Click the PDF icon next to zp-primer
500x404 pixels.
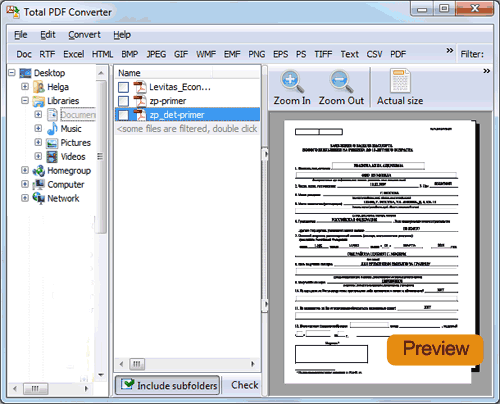click(x=140, y=101)
